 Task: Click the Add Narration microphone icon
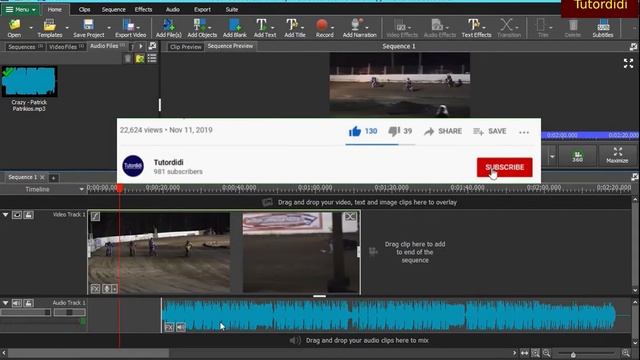point(356,25)
